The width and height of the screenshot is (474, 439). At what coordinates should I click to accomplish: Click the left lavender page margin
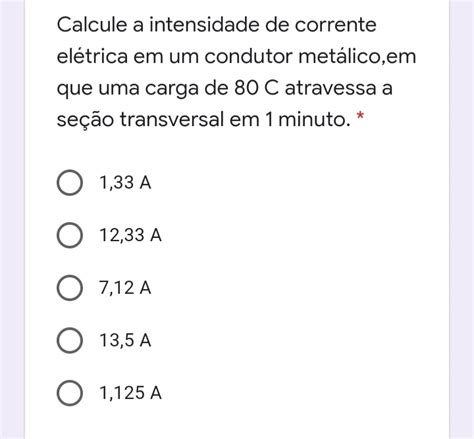coord(12,219)
